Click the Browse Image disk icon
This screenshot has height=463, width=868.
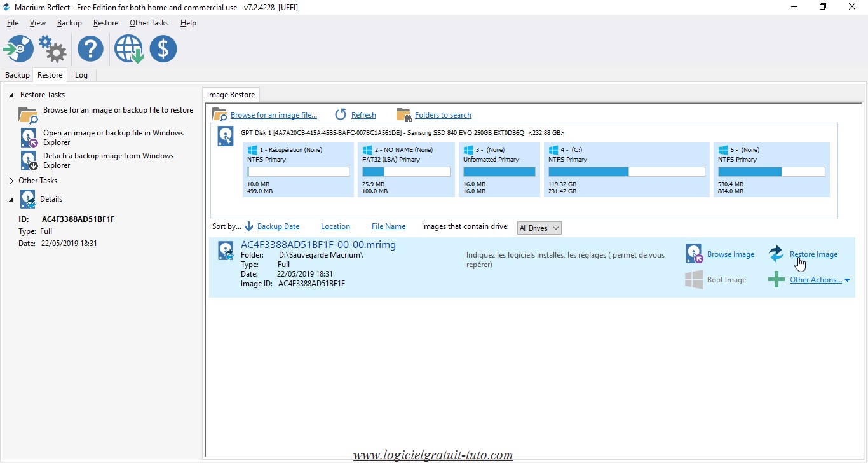[x=694, y=254]
